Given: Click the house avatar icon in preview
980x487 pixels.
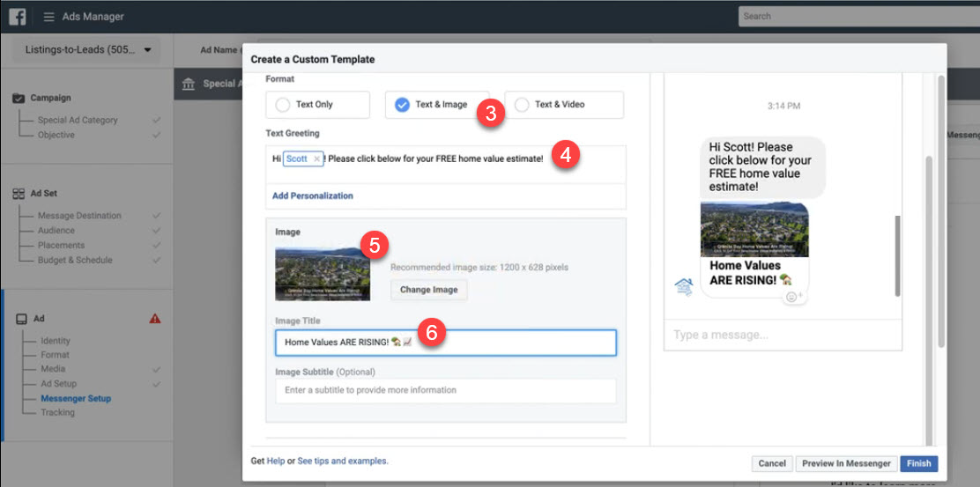Looking at the screenshot, I should 684,284.
